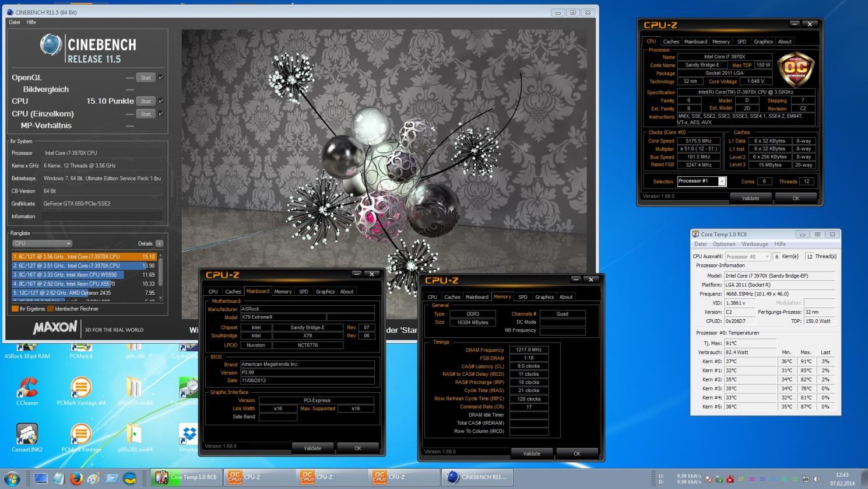Open Graphics tab in top-right CPU-Z window
Image resolution: width=868 pixels, height=489 pixels.
click(x=763, y=41)
